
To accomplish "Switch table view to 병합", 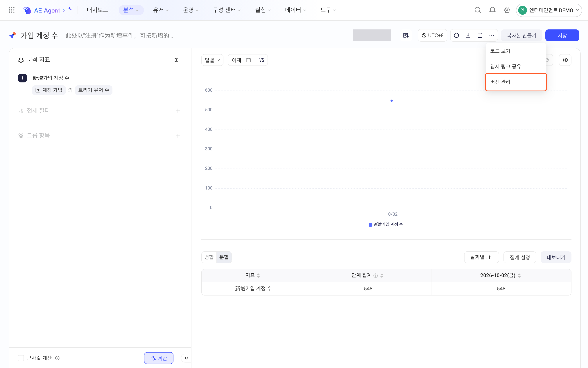I will point(209,257).
